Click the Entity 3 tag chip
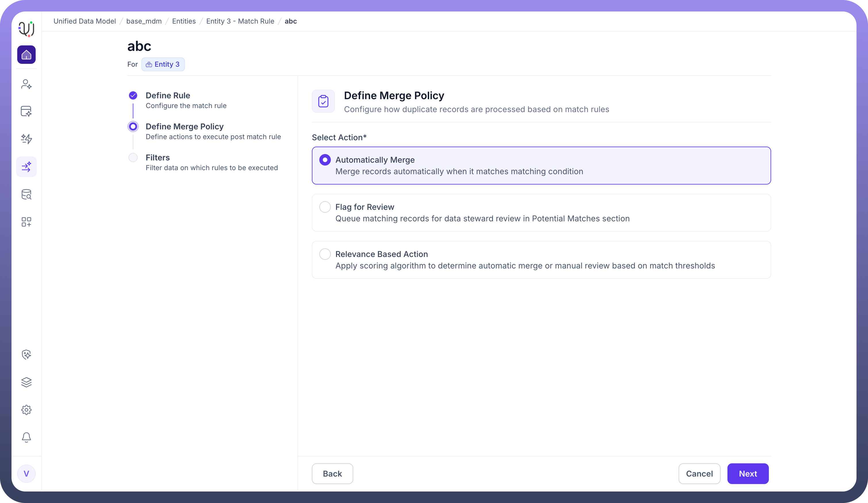The height and width of the screenshot is (503, 868). tap(163, 64)
